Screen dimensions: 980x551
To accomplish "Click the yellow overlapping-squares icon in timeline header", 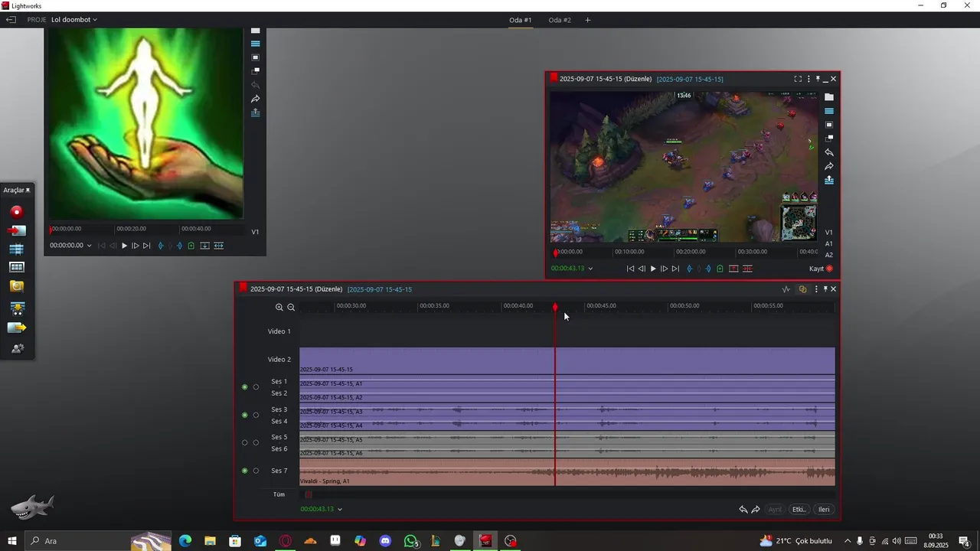I will (x=802, y=289).
